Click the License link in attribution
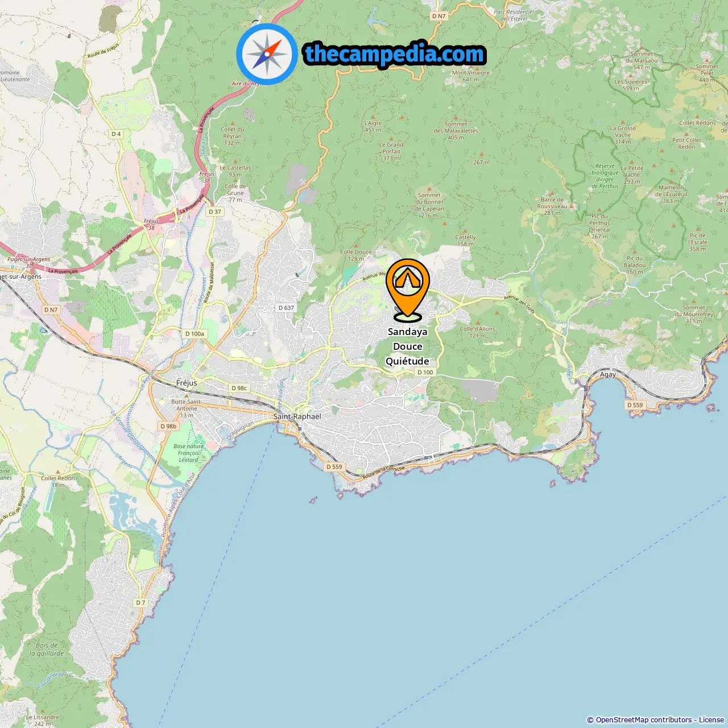The width and height of the screenshot is (728, 728). [x=712, y=720]
